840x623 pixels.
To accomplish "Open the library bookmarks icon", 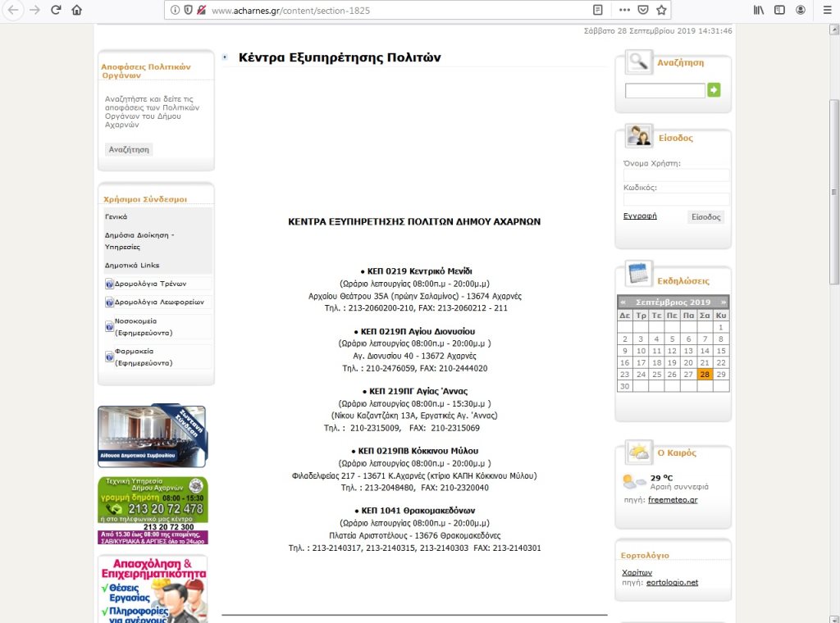I will (x=758, y=10).
